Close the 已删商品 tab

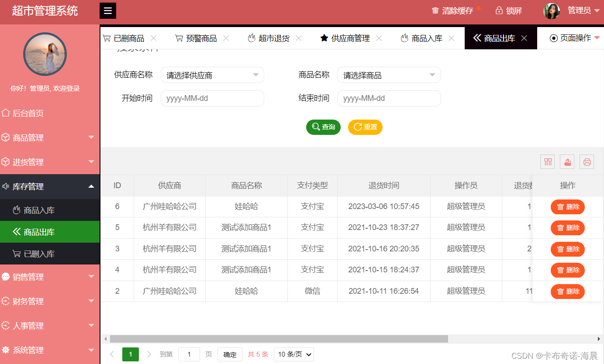153,38
